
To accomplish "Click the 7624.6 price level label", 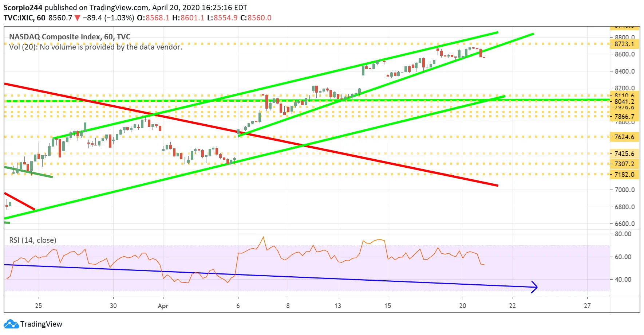I will tap(624, 137).
